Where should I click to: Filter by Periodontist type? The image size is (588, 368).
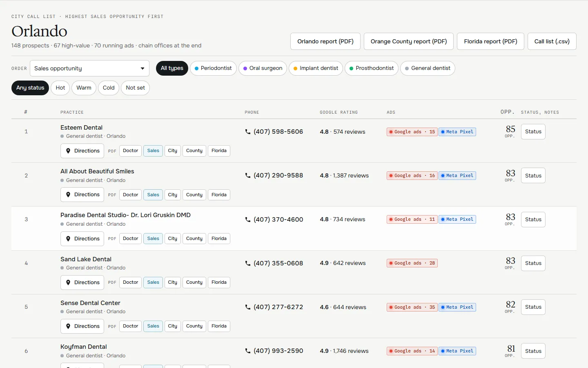213,68
